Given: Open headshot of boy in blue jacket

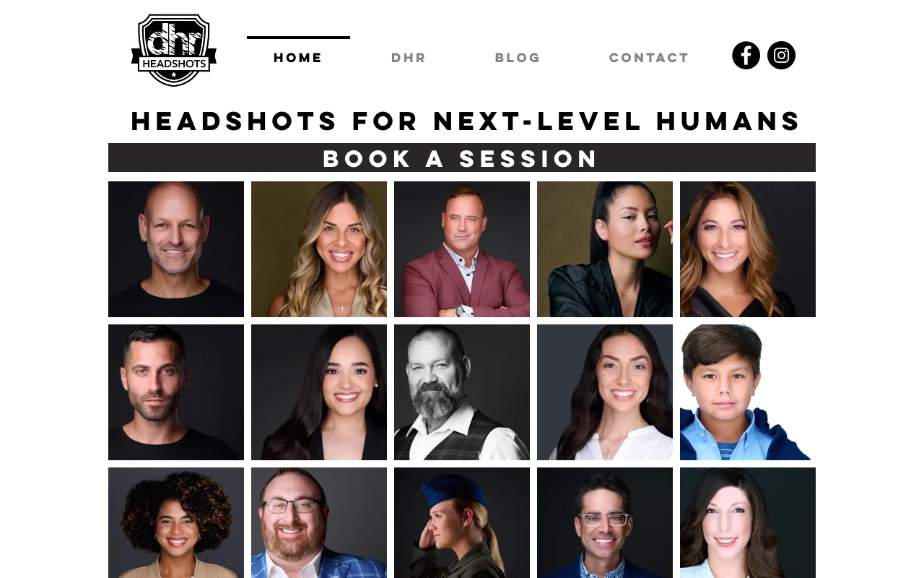Looking at the screenshot, I should coord(748,392).
